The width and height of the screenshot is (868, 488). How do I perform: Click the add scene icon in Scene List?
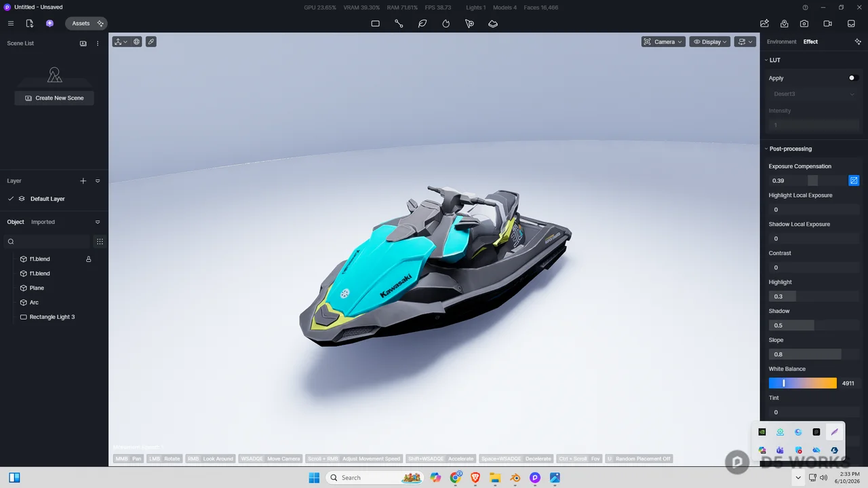click(x=83, y=43)
